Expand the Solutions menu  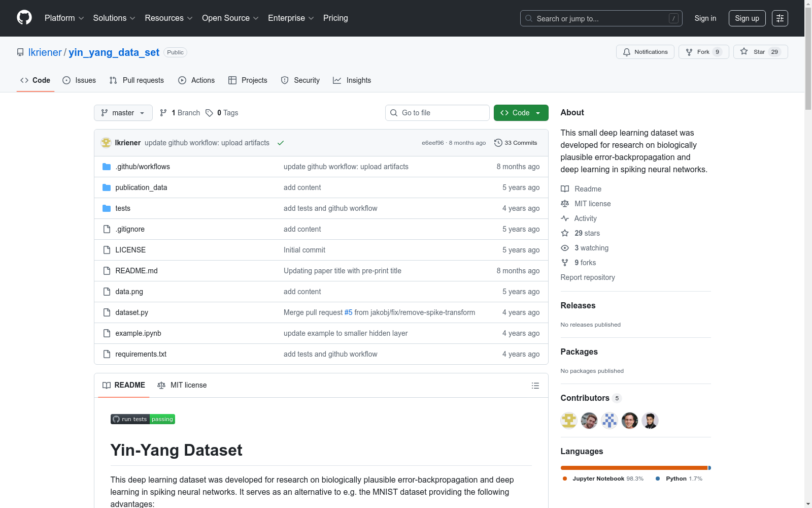[114, 18]
